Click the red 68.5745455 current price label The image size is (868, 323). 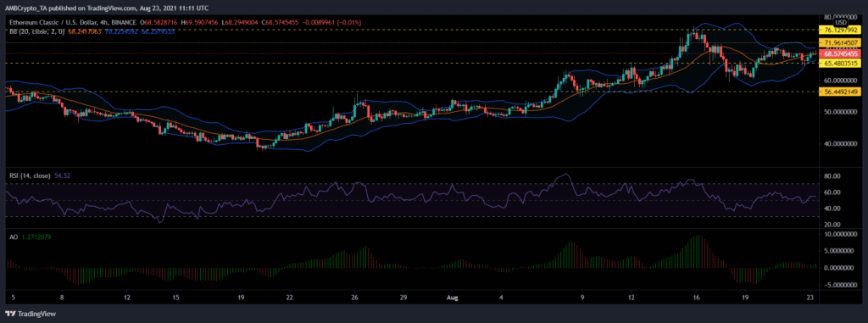point(841,54)
